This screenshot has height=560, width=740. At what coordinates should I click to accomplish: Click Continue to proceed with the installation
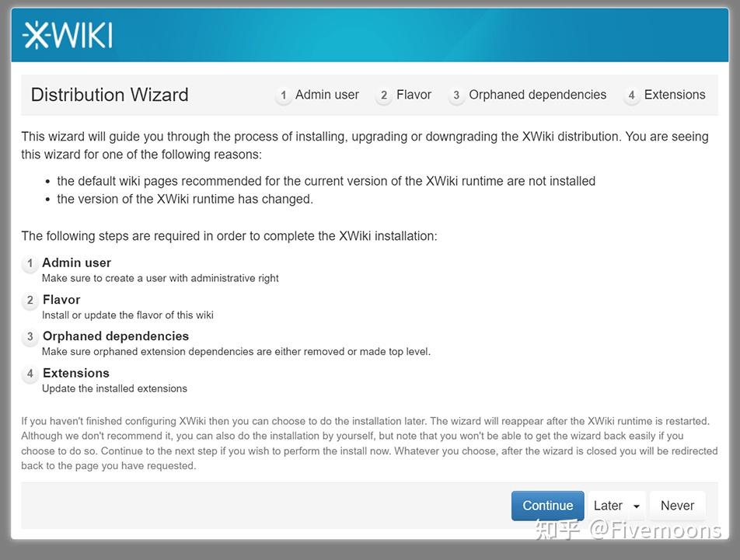547,506
